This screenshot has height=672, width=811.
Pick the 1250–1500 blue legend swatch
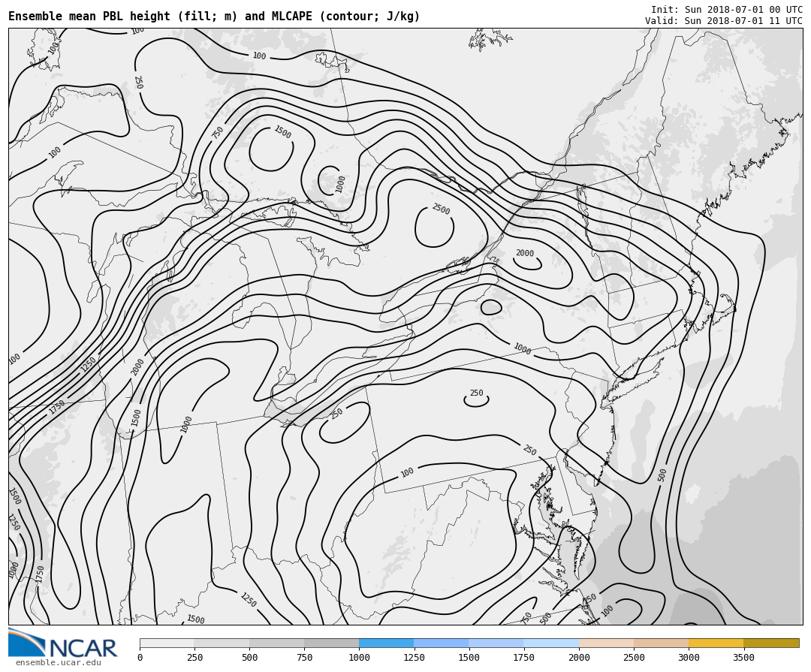[x=442, y=643]
